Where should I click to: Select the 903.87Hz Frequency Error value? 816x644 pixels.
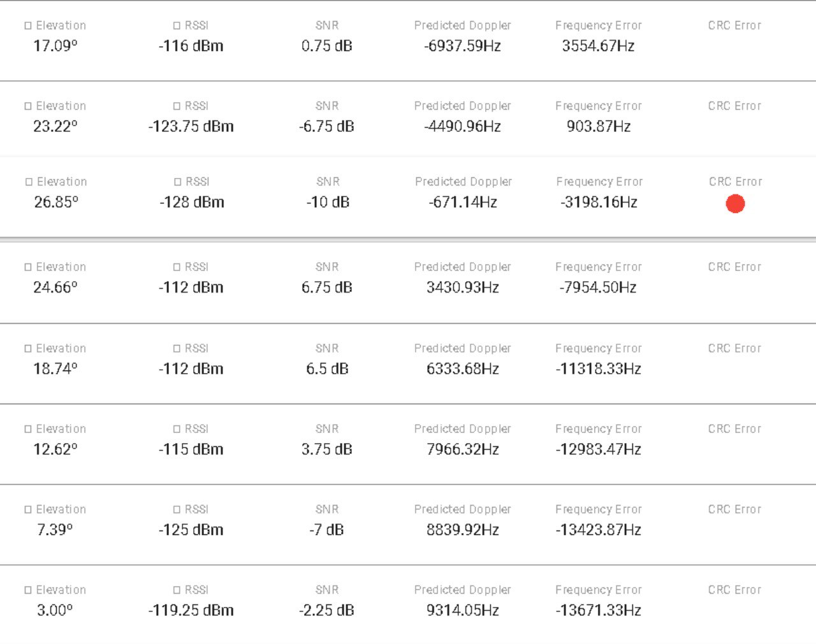[598, 126]
